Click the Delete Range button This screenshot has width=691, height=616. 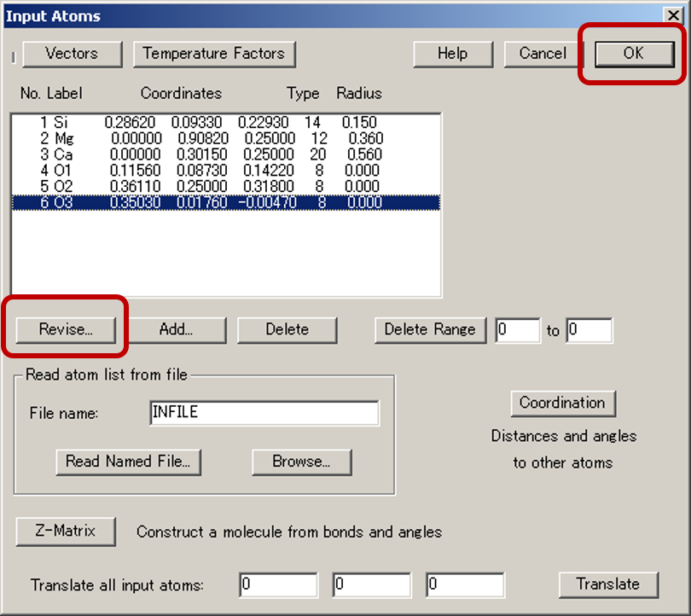pos(430,329)
